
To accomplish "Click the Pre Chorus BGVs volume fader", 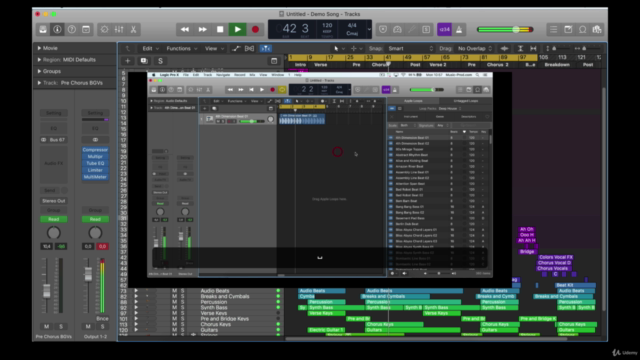I will 47,291.
